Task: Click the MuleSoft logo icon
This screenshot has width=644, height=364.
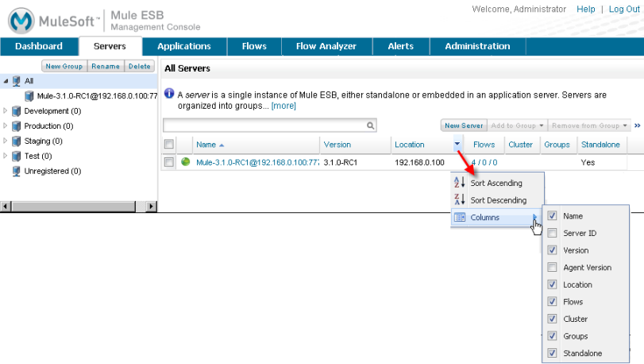Action: [21, 21]
